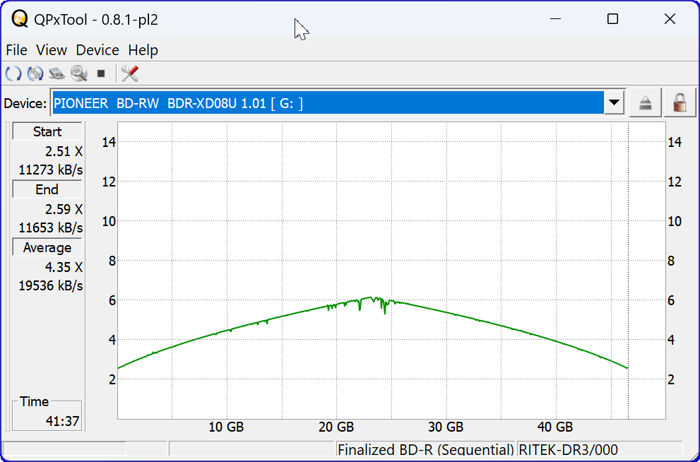Open the Device menu
700x462 pixels.
click(97, 50)
